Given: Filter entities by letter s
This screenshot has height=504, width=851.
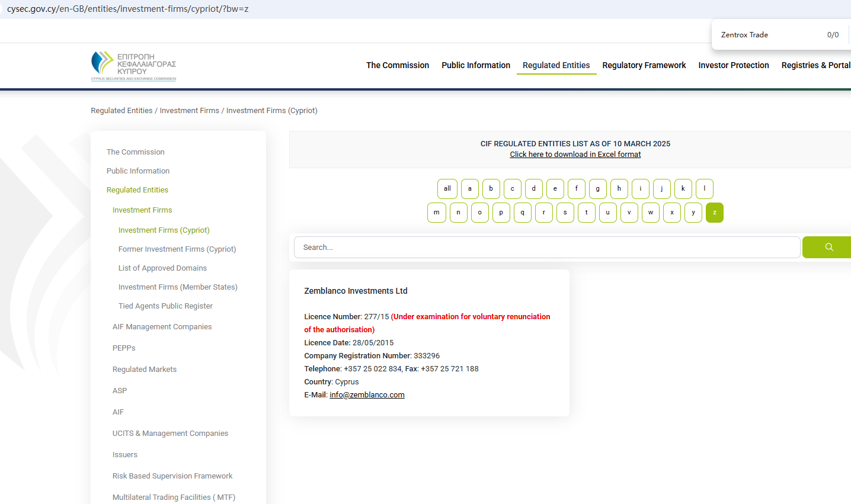Looking at the screenshot, I should coord(565,213).
